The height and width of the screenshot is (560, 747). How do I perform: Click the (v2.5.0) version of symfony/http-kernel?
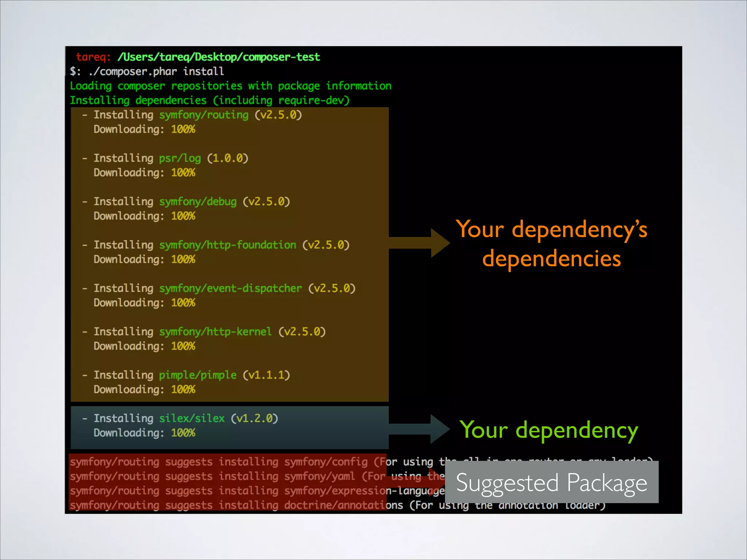click(x=302, y=332)
